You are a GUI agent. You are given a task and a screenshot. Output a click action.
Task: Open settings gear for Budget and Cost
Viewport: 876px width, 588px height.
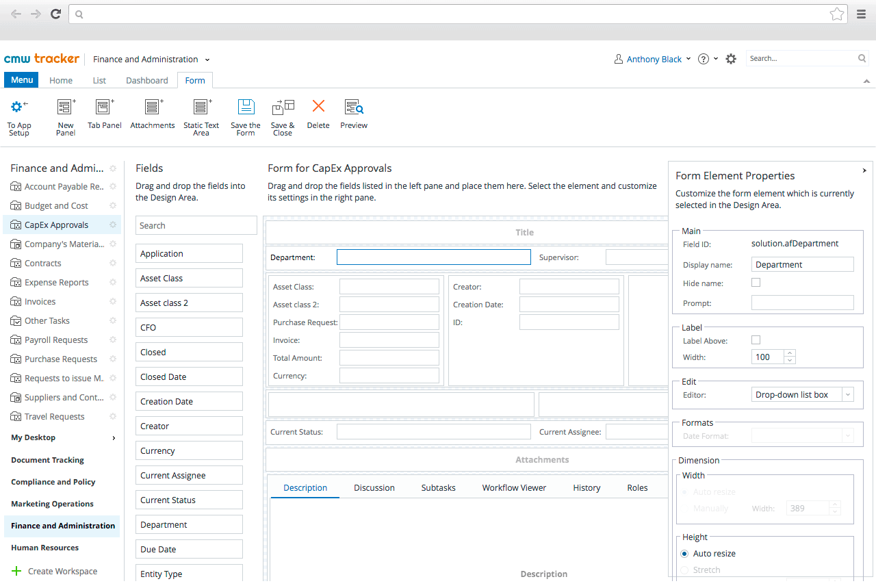point(113,205)
